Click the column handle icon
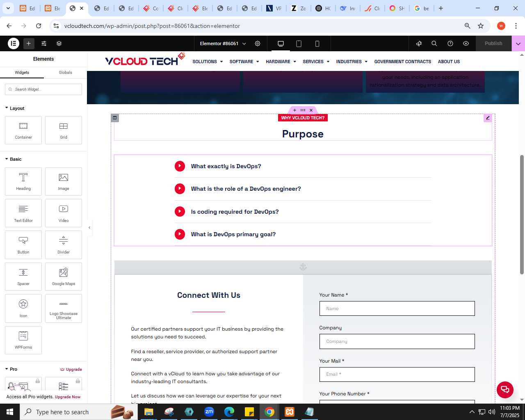This screenshot has height=420, width=525. tap(115, 118)
